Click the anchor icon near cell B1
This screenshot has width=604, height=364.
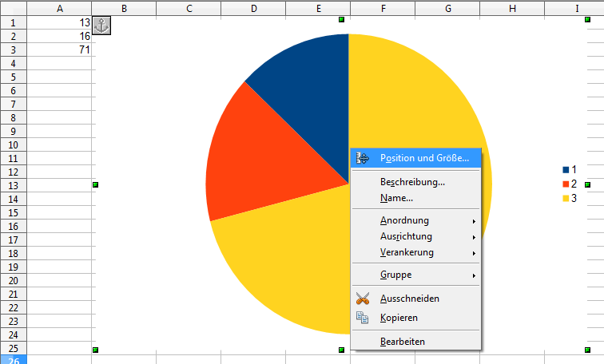coord(101,26)
